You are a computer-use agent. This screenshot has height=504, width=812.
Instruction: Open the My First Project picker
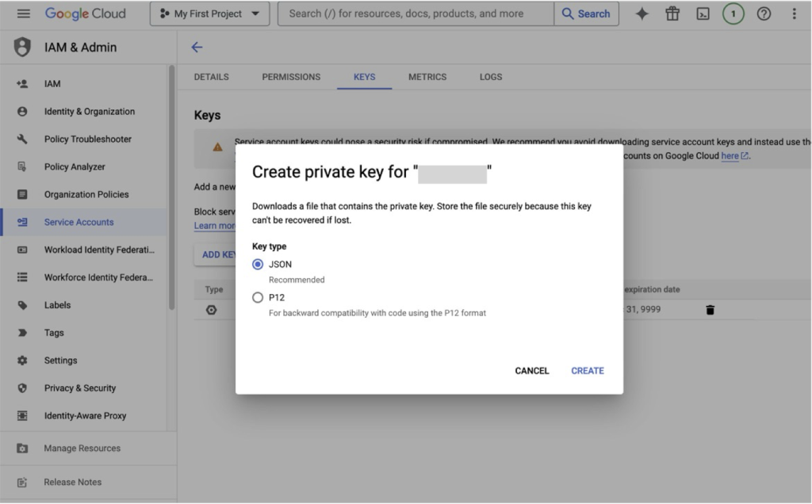[209, 13]
